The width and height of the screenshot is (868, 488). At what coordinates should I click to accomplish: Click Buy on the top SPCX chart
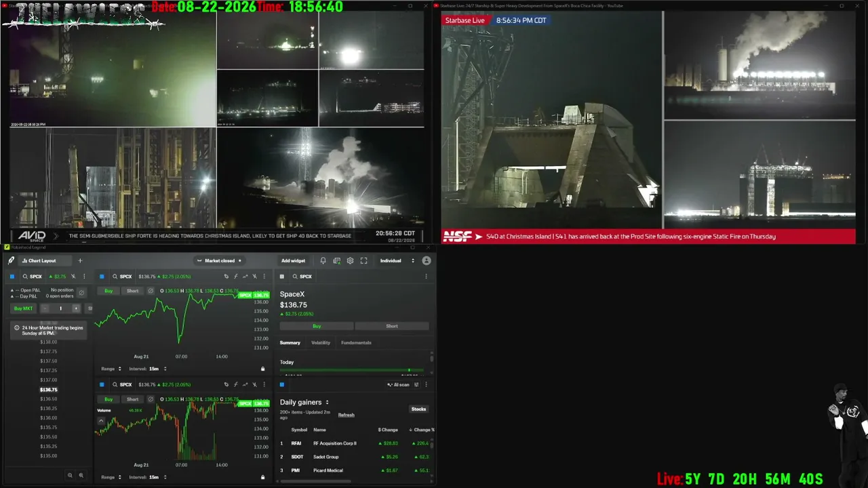[x=108, y=291]
